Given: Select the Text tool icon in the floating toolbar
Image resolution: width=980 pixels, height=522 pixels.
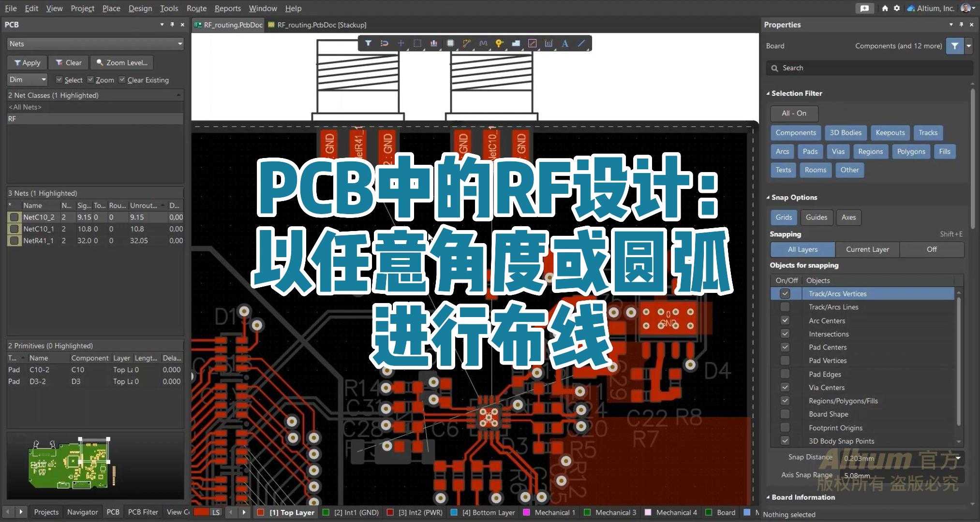Looking at the screenshot, I should pos(565,43).
